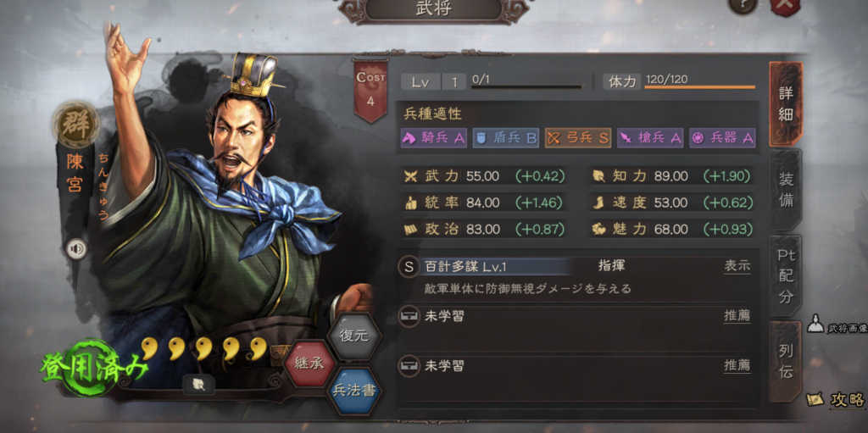Select the 槍兵 A troop aptitude badge

[650, 138]
